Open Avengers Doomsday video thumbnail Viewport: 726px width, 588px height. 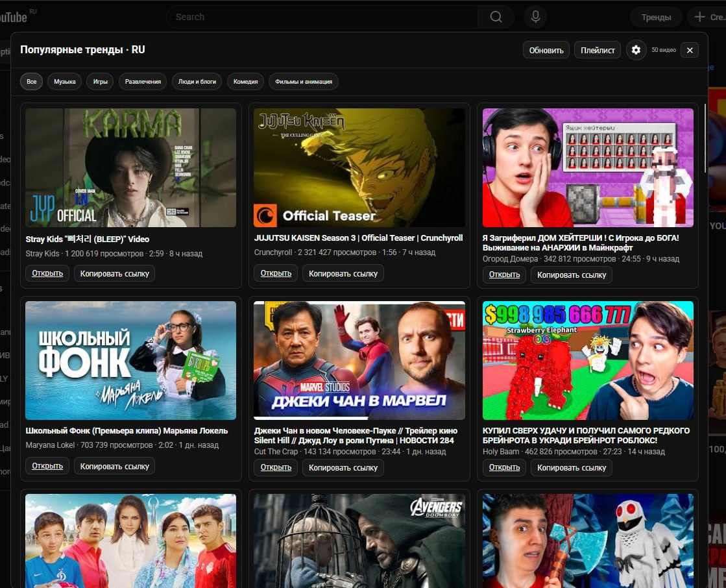click(359, 541)
